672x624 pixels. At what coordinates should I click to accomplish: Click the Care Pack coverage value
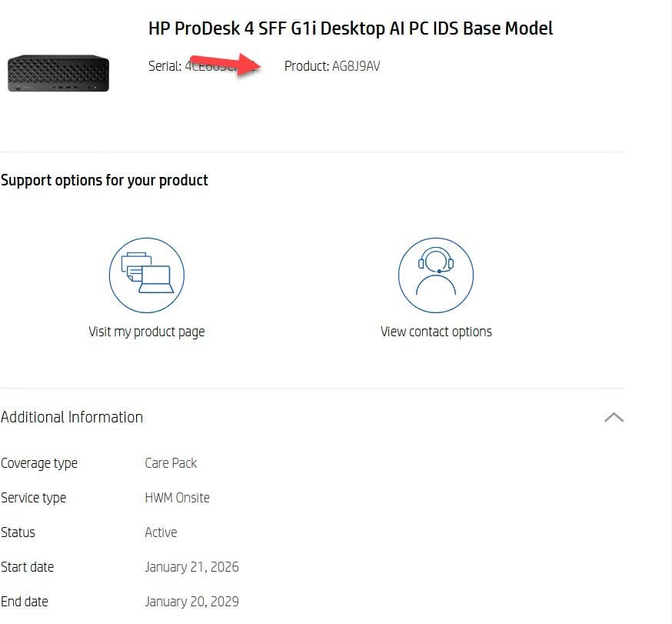coord(171,463)
